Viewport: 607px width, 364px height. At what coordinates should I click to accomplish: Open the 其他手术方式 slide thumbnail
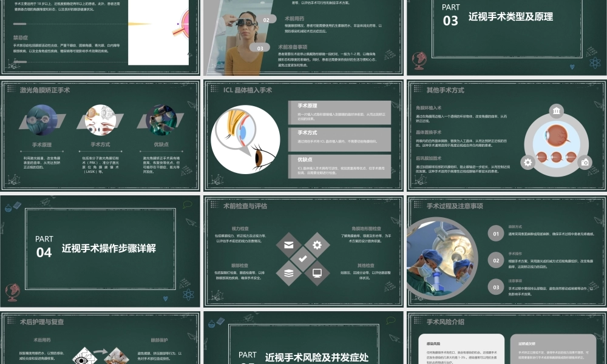(x=506, y=135)
